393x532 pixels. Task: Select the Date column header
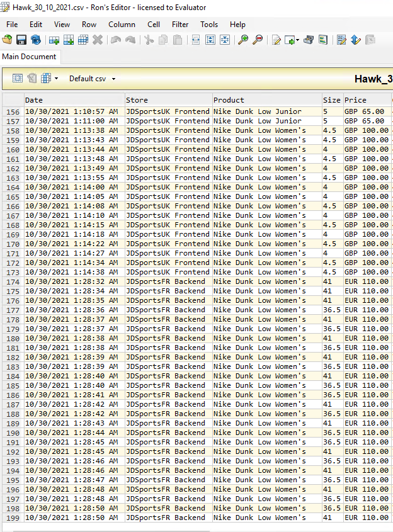pyautogui.click(x=74, y=100)
